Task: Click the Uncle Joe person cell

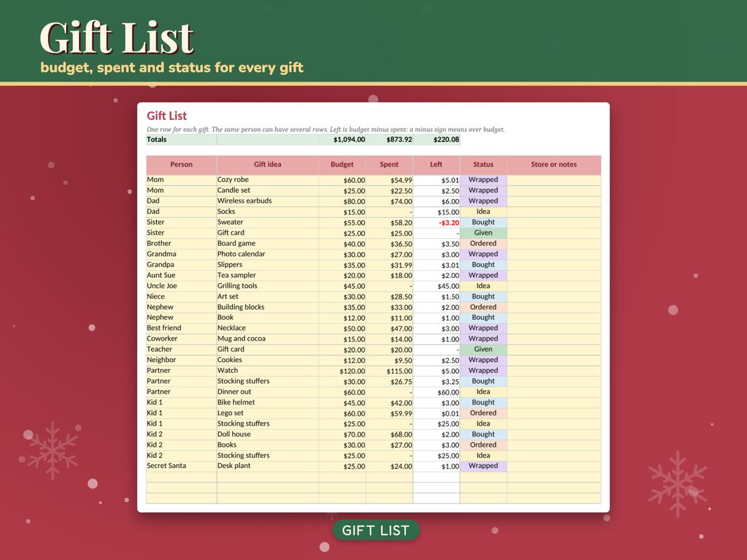Action: pos(181,286)
